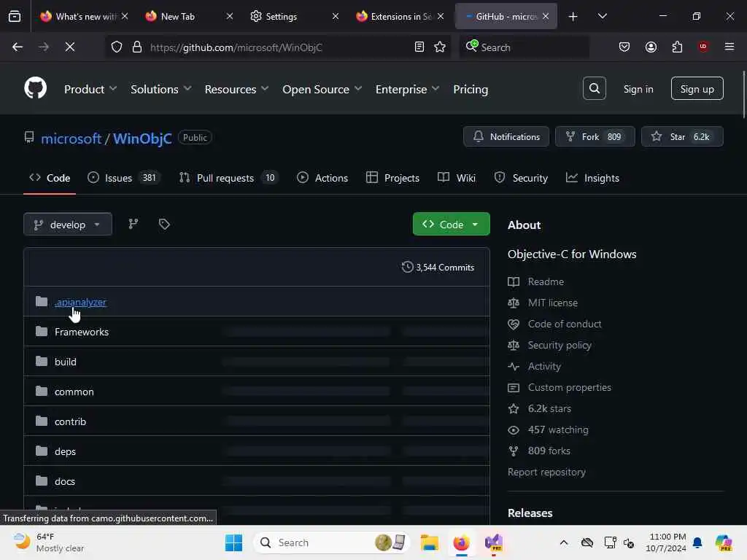Expand the Open Source menu
Image resolution: width=747 pixels, height=560 pixels.
[322, 89]
